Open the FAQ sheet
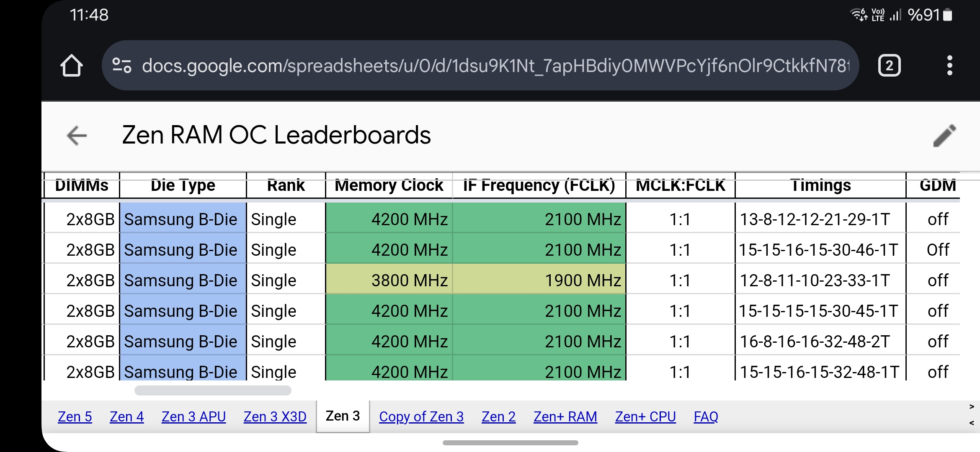980x452 pixels. 706,417
